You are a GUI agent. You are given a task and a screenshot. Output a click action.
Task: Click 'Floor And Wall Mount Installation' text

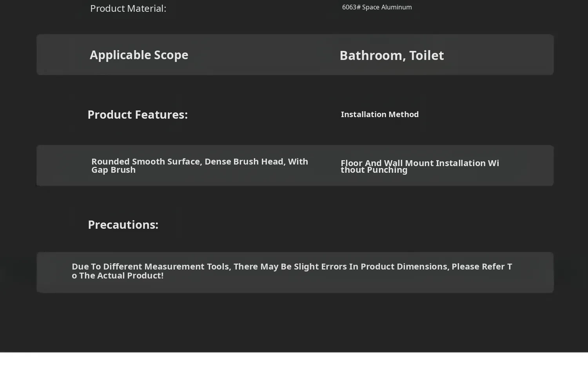413,163
